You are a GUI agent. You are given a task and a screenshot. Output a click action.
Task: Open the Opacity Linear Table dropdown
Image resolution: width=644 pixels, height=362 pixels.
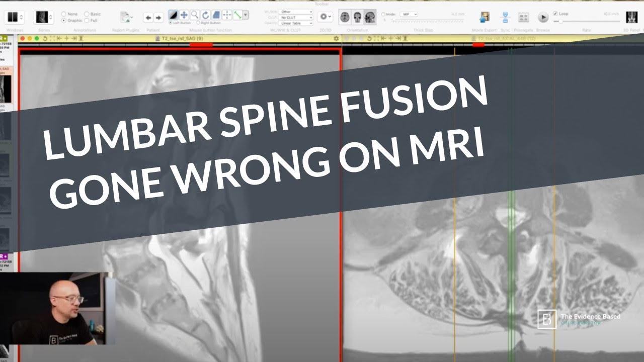296,24
